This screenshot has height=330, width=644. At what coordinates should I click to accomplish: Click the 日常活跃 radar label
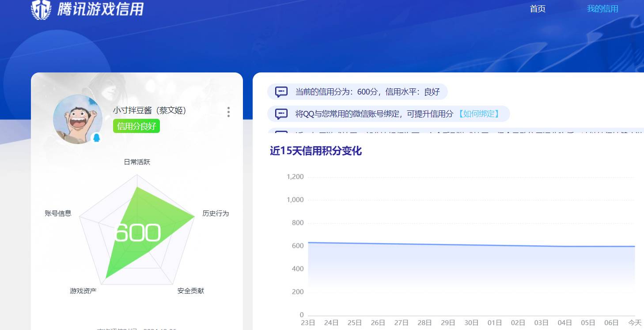tap(137, 162)
